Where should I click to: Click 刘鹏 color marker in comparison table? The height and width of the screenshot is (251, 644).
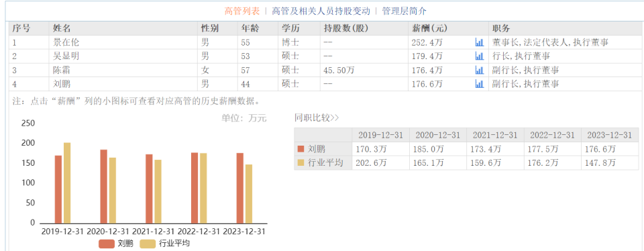(301, 149)
